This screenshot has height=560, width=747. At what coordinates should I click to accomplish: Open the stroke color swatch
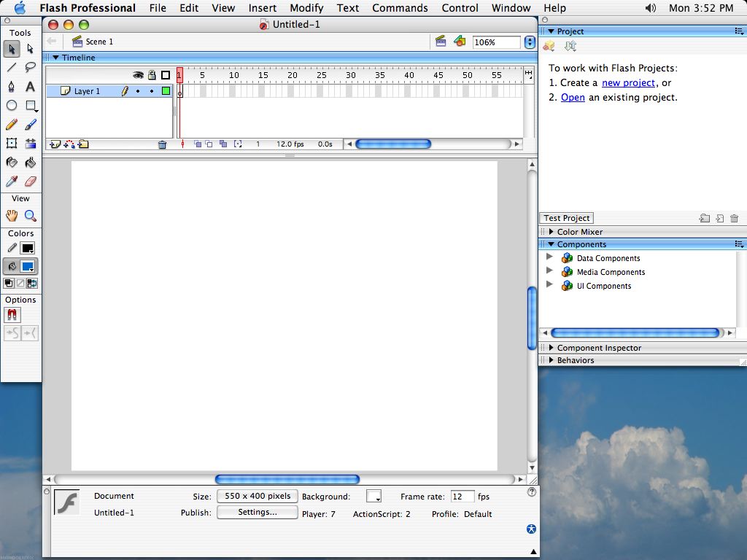point(28,249)
